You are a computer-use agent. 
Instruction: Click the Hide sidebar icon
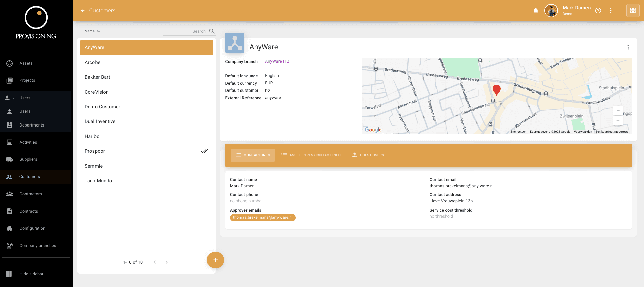(9, 274)
